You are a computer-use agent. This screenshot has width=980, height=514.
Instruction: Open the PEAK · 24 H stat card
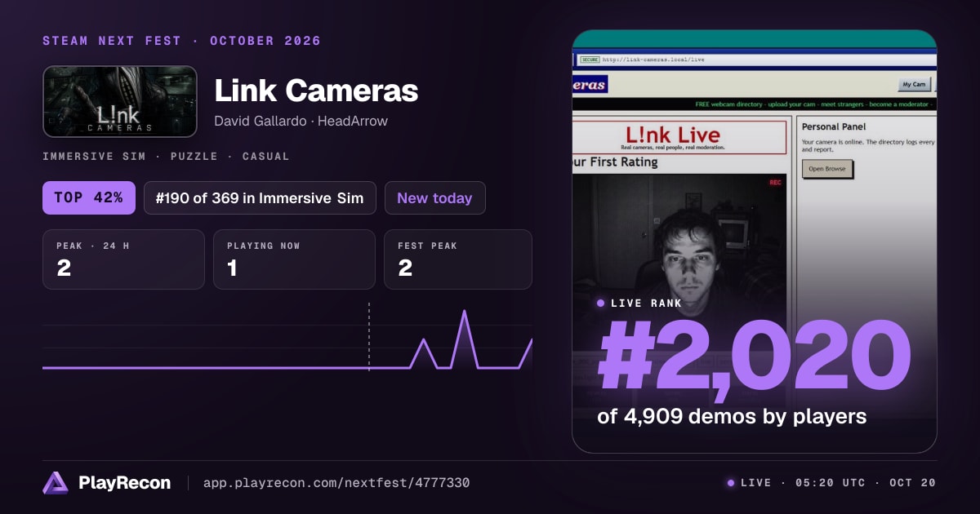click(123, 259)
